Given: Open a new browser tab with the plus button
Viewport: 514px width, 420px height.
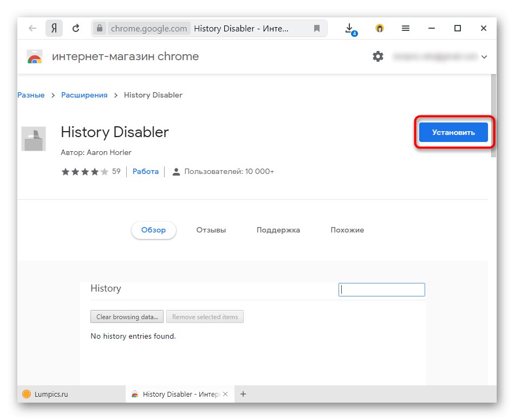Looking at the screenshot, I should coord(243,394).
